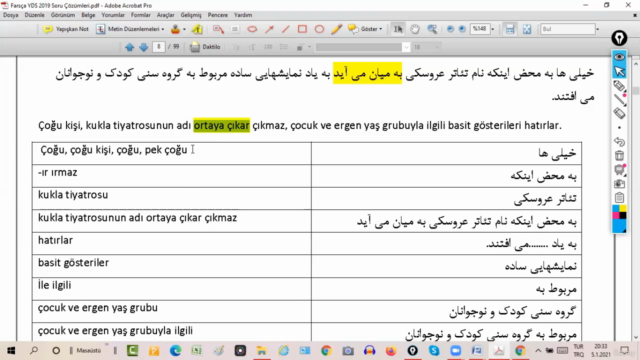640x360 pixels.
Task: Click the clipboard icon in annotation sidebar
Action: pos(619,198)
